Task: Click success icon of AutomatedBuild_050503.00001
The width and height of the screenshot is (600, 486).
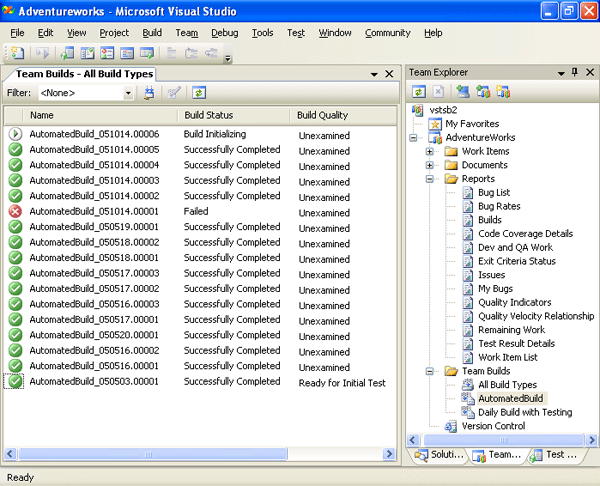Action: [x=15, y=382]
